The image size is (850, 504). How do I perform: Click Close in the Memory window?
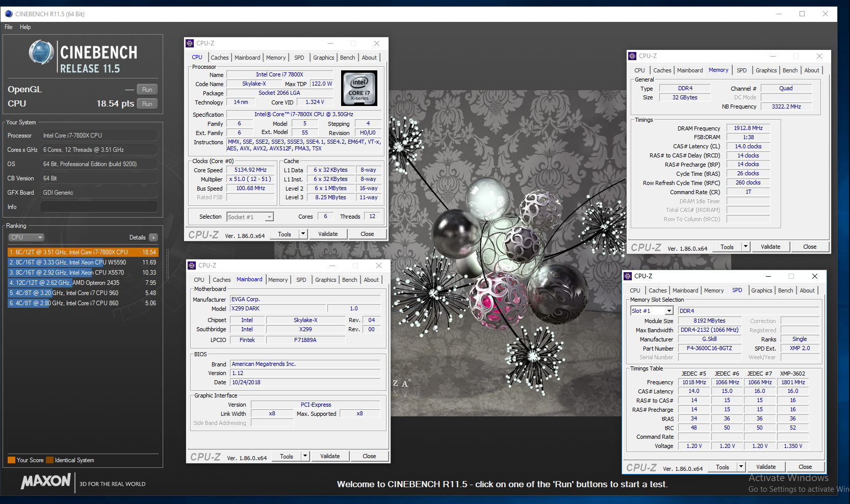tap(810, 247)
